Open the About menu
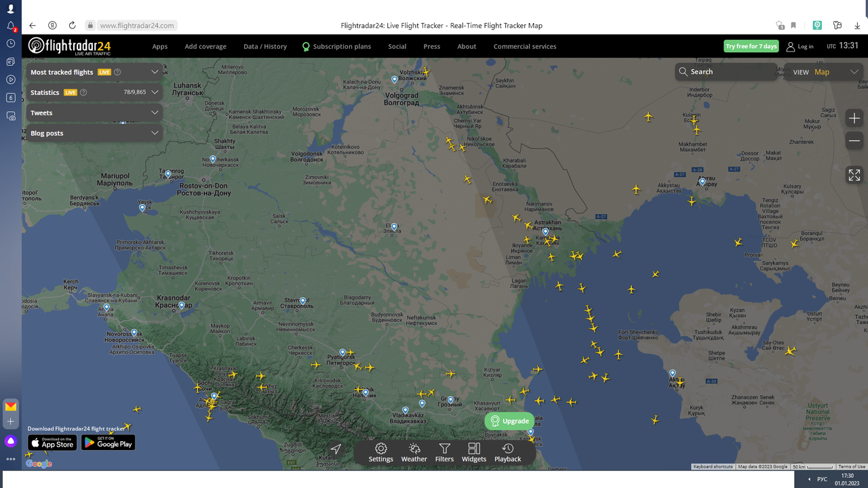Image resolution: width=868 pixels, height=488 pixels. (467, 47)
